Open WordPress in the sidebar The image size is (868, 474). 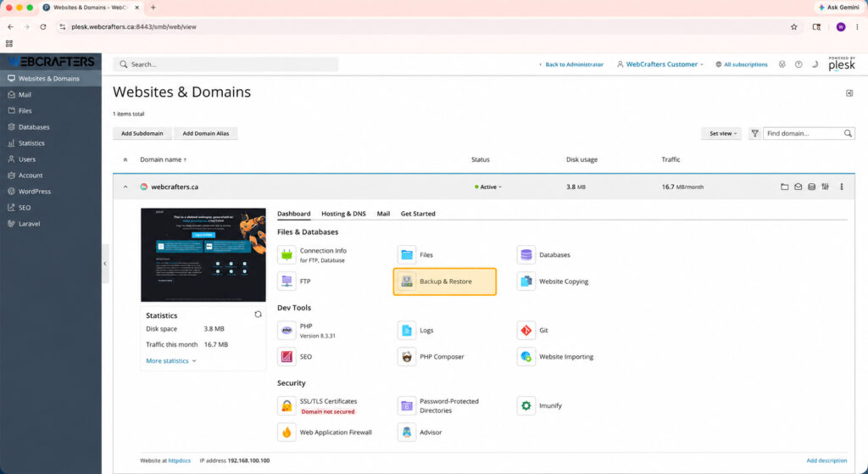click(51, 191)
